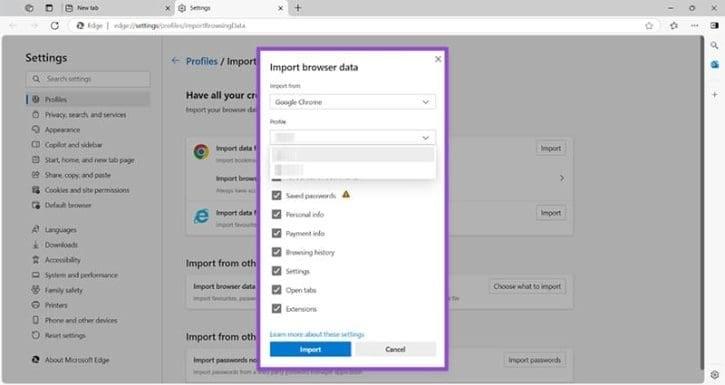This screenshot has height=385, width=725.
Task: Open the Settings and more ellipsis menu
Action: [694, 25]
